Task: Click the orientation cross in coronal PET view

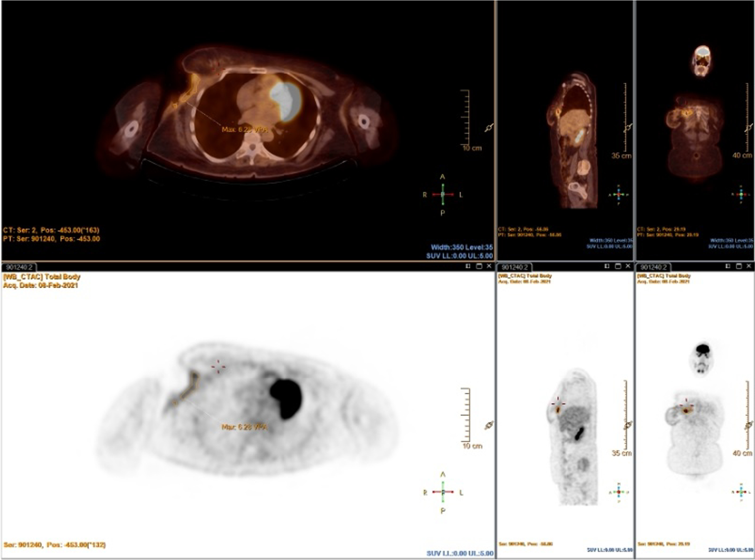Action: pos(741,492)
